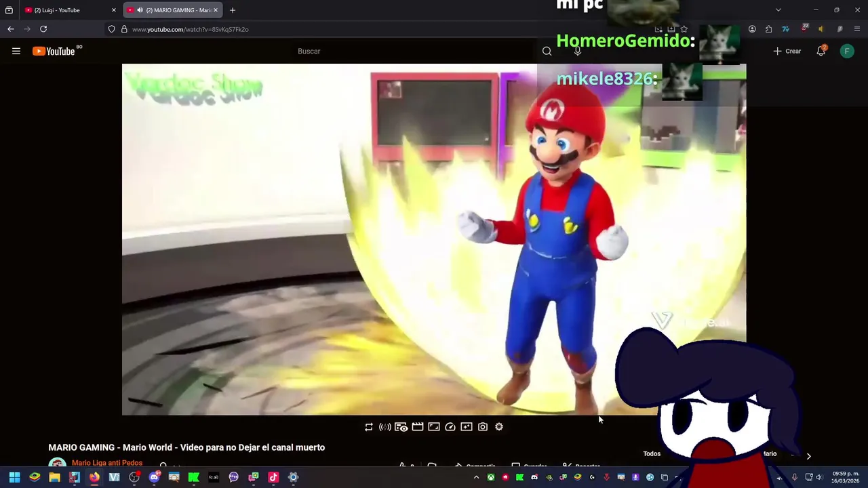Open the microphone tray indicator

tap(795, 477)
